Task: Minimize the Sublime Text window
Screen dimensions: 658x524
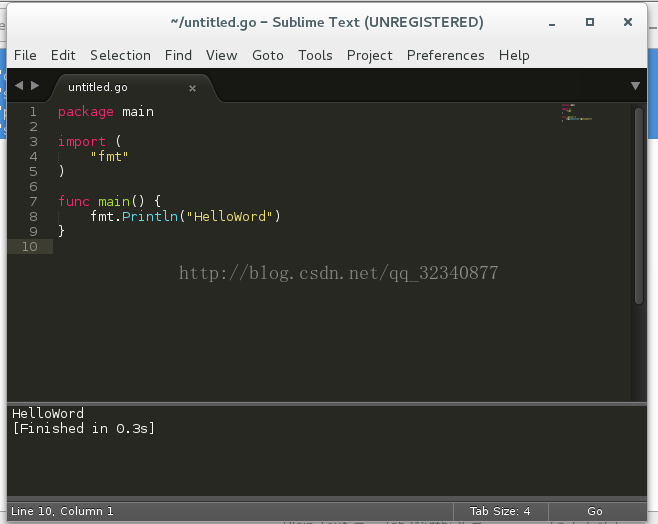Action: (x=552, y=23)
